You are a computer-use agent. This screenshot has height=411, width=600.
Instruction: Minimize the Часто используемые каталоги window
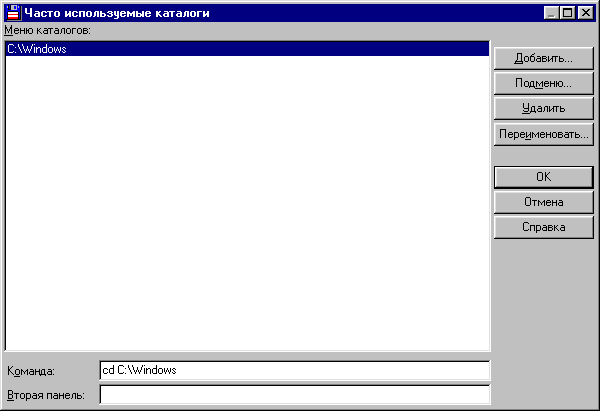551,13
